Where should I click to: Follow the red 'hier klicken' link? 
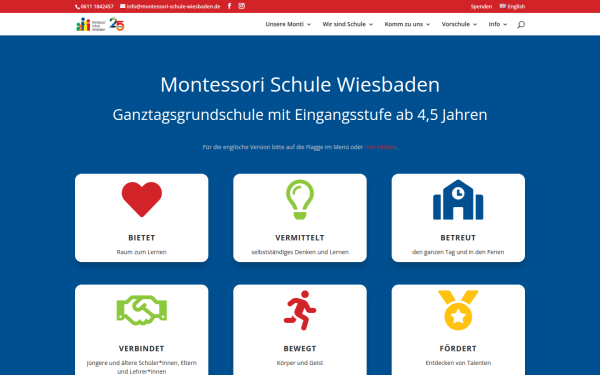click(x=380, y=147)
